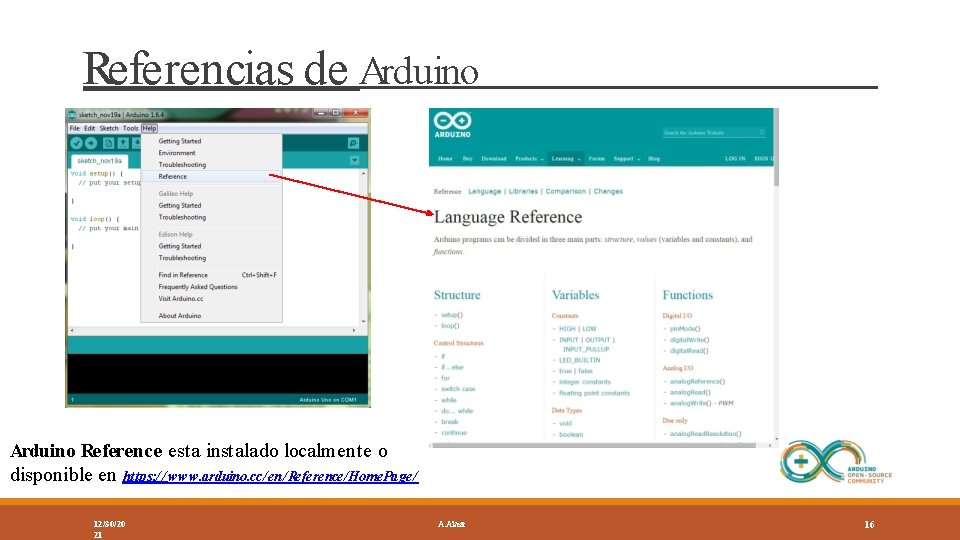Screen dimensions: 960x540
Task: Click the Blog link in website navigation
Action: (654, 159)
